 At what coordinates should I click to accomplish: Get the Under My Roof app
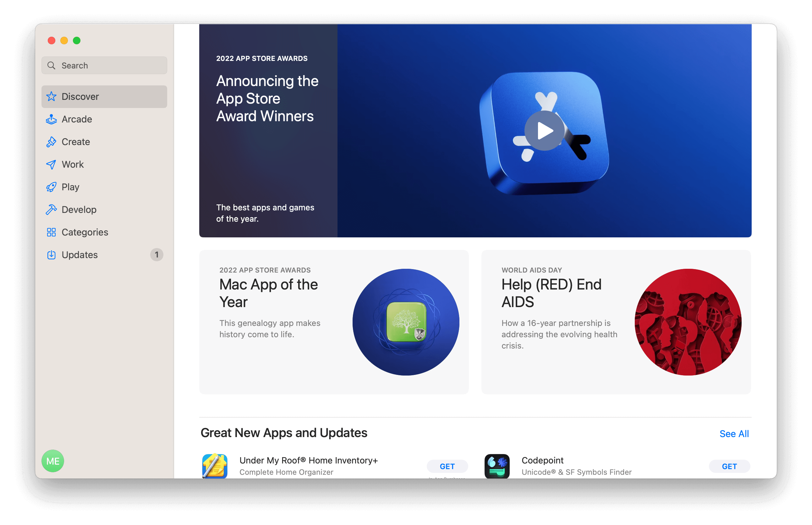point(447,466)
